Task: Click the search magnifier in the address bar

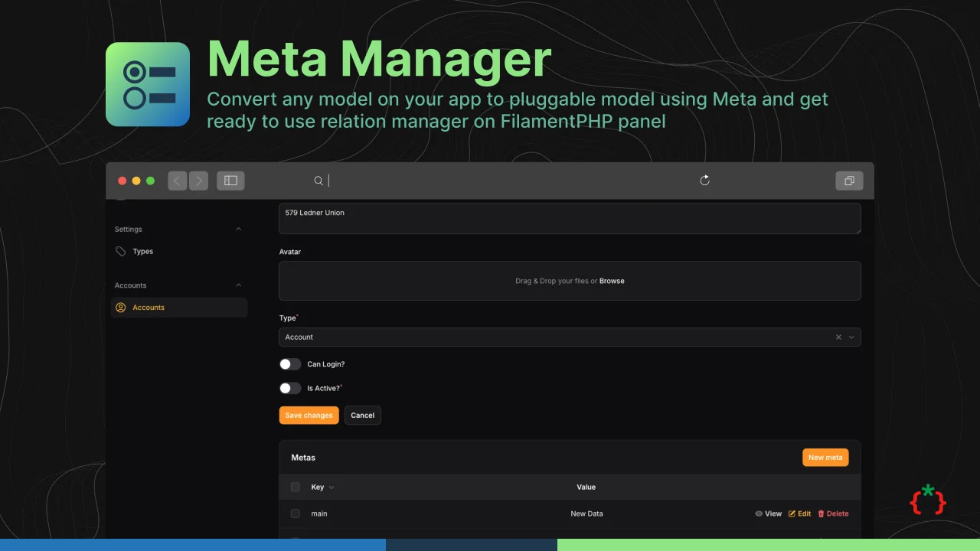Action: click(318, 180)
